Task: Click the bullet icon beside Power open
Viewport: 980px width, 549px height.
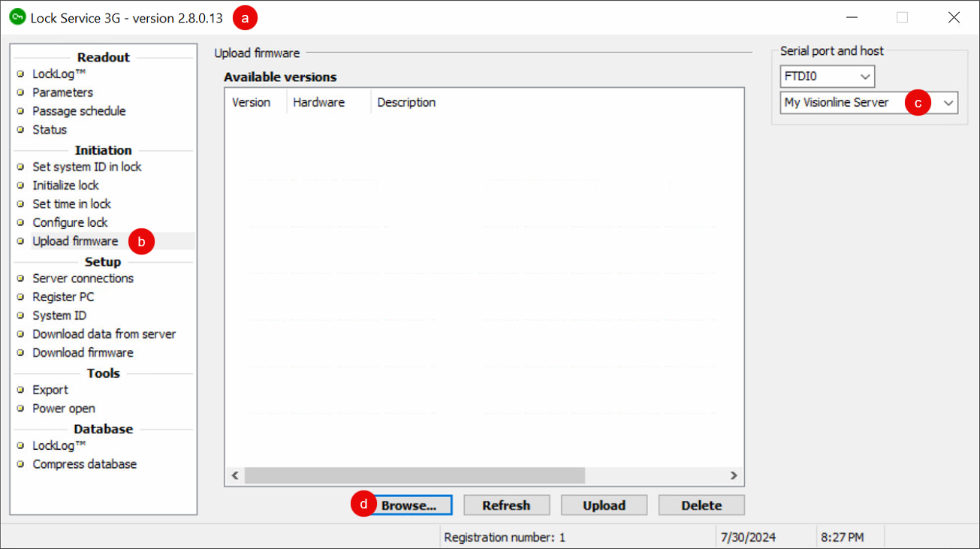Action: pyautogui.click(x=21, y=409)
